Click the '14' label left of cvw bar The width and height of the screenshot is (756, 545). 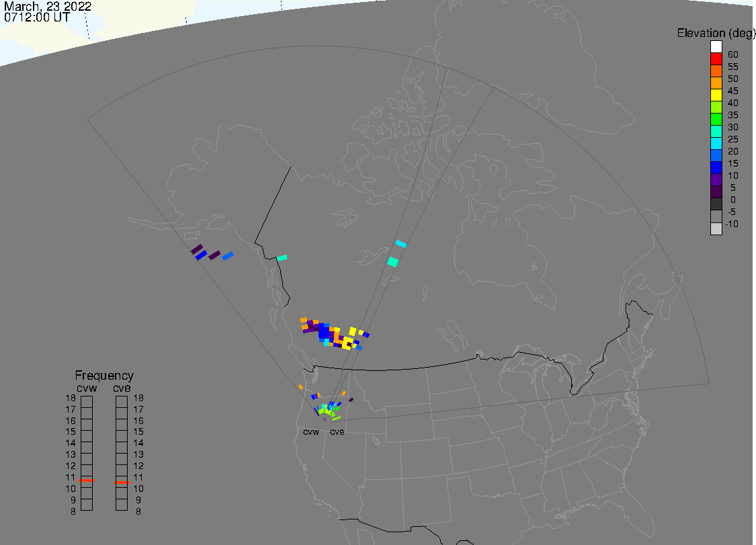[71, 444]
